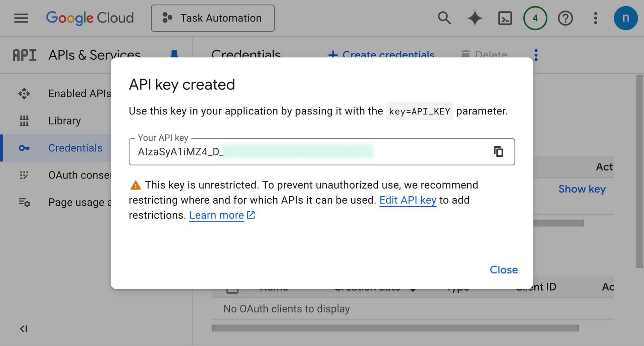Follow the Edit API key link

[x=408, y=200]
